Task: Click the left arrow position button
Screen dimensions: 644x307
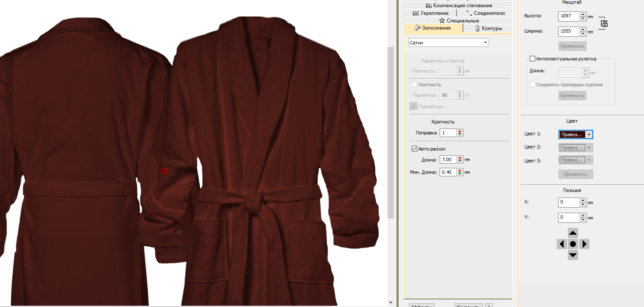Action: [561, 244]
